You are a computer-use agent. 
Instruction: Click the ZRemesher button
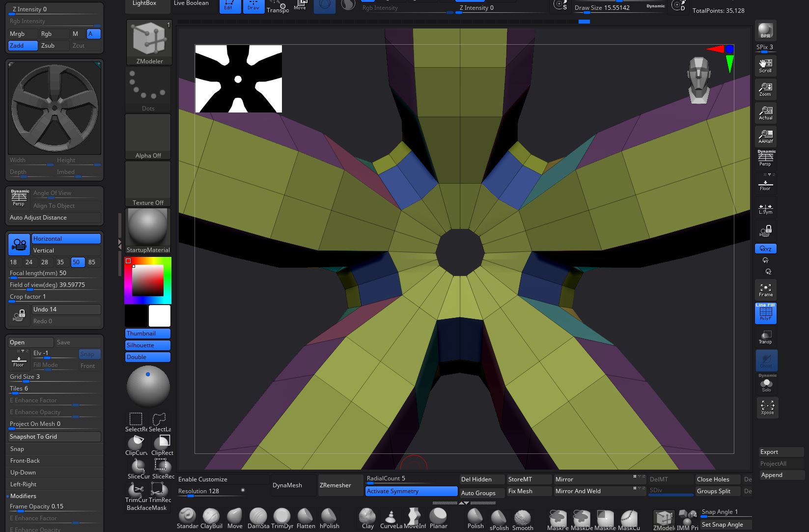335,485
